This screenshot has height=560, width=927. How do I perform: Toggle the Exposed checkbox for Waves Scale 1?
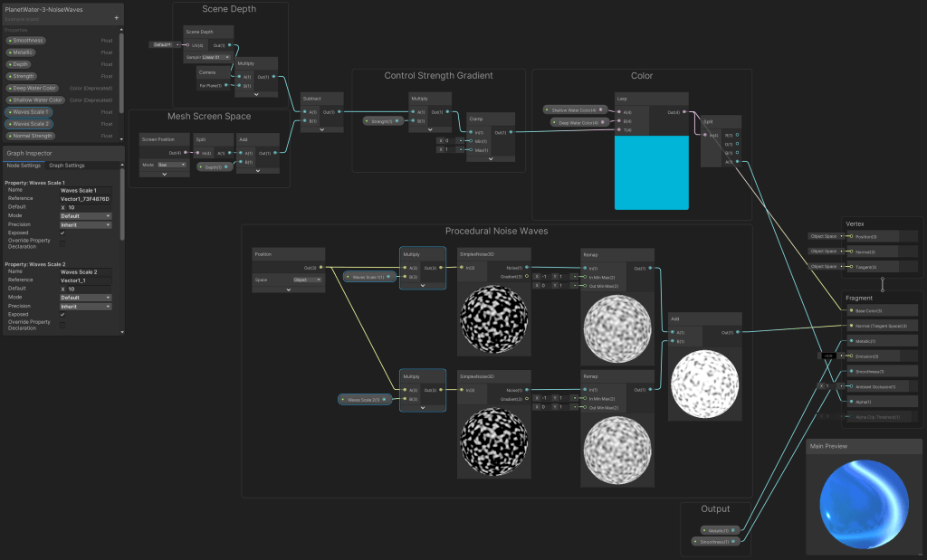click(x=62, y=233)
